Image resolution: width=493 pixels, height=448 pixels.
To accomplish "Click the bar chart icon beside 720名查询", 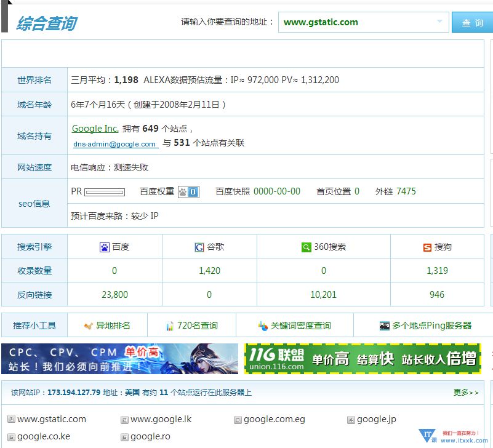I will 170,326.
